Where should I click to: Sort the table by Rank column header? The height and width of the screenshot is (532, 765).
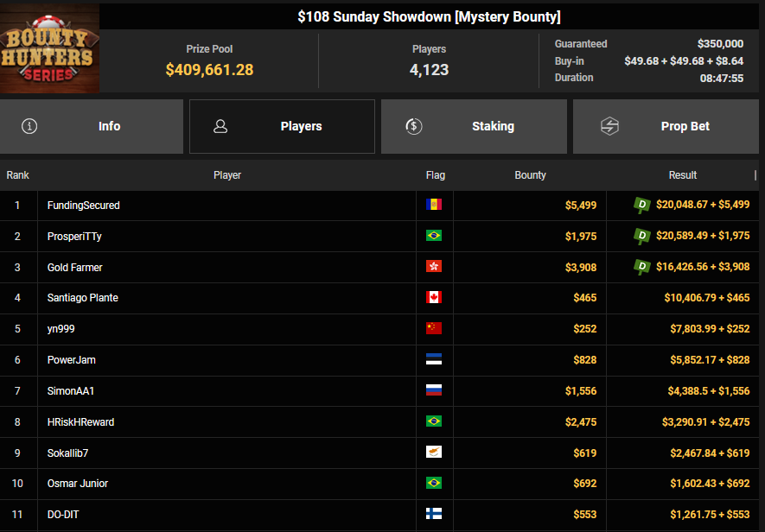coord(18,175)
